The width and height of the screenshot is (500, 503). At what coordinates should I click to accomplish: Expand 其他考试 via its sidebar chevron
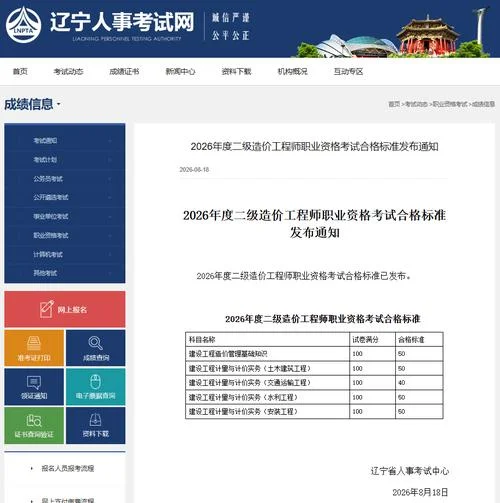tap(110, 273)
